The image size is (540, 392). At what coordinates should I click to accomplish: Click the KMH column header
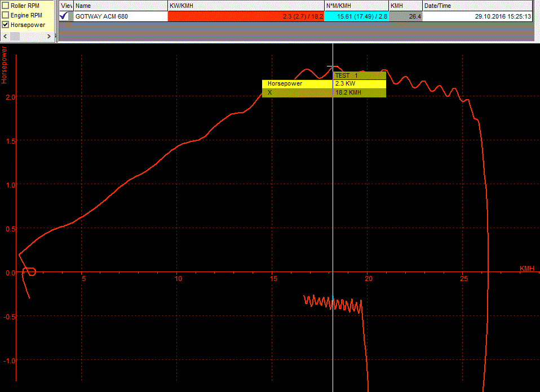[405, 6]
